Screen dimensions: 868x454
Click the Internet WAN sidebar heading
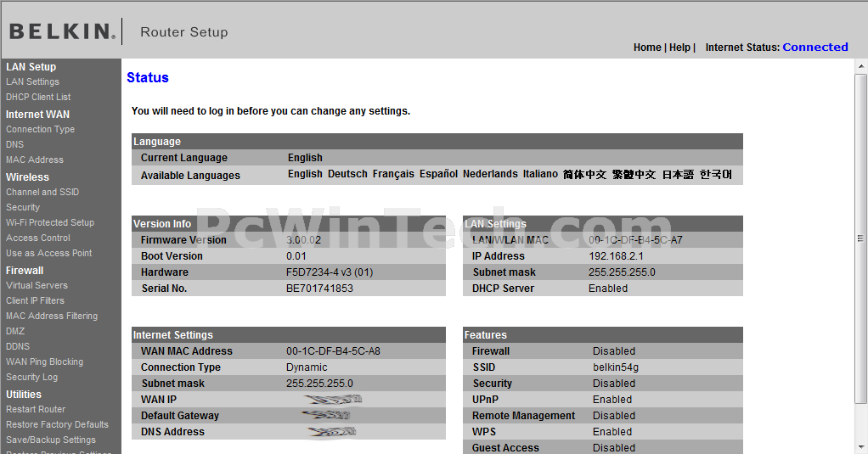tap(37, 115)
